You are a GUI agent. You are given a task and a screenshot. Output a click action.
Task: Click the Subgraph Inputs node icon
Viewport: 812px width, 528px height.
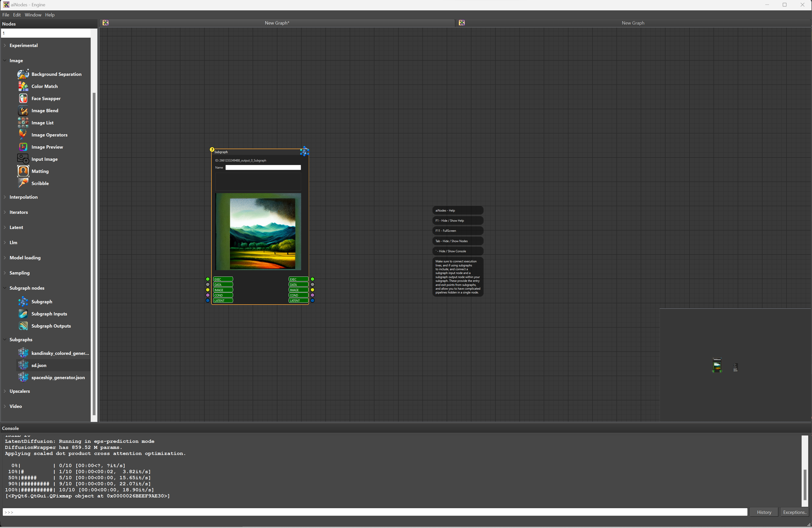pos(23,314)
